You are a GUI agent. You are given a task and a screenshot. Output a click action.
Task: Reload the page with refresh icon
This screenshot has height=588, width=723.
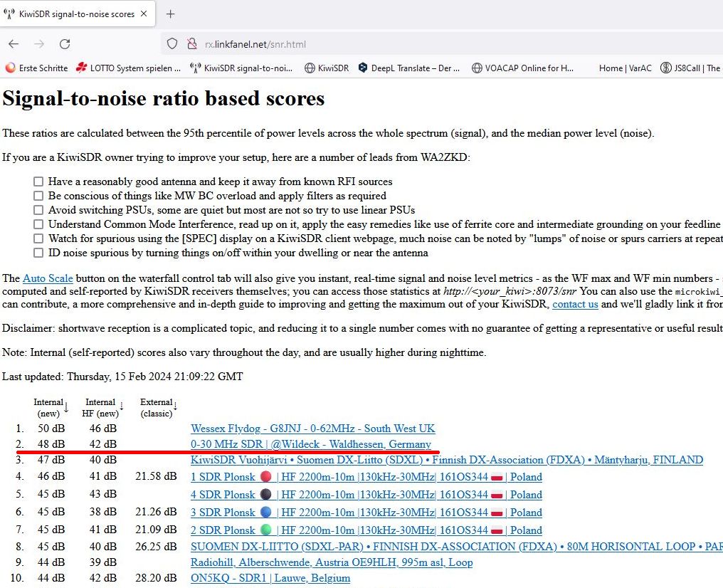65,44
